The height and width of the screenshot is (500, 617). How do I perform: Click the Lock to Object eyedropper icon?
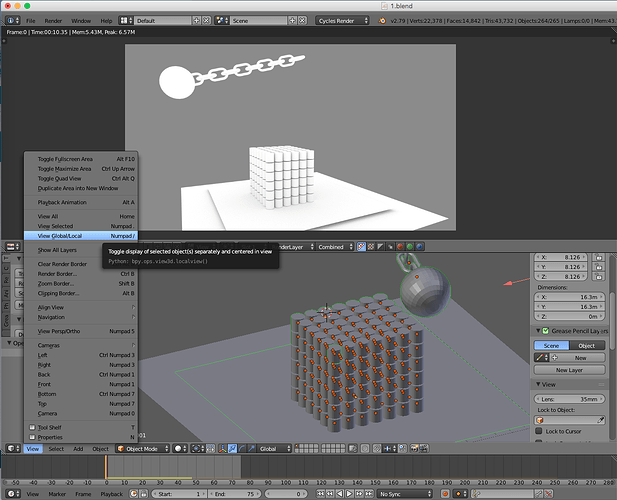600,420
